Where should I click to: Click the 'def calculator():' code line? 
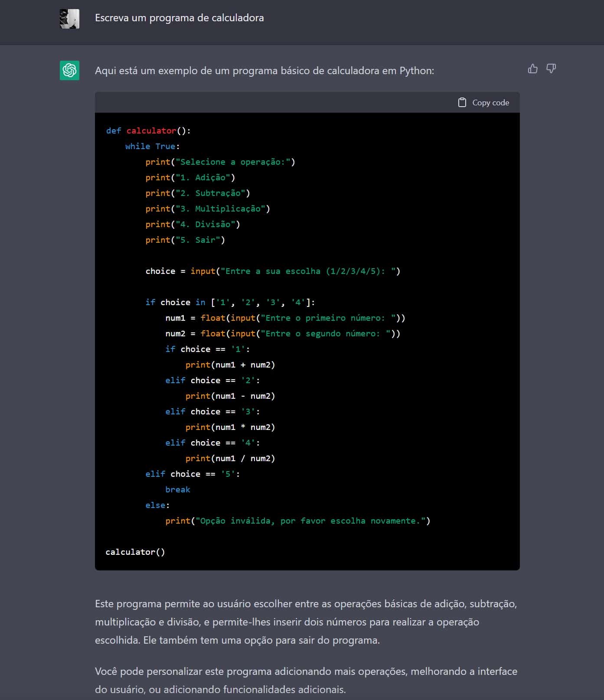coord(148,131)
